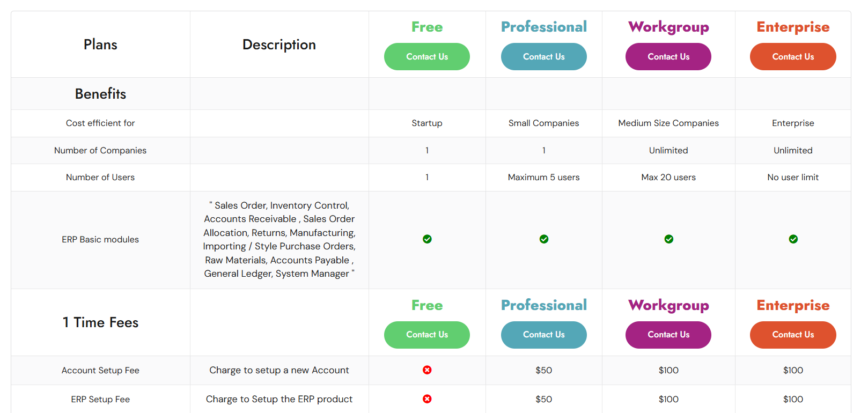Image resolution: width=868 pixels, height=413 pixels.
Task: Select the Enterprise plan heading at the top
Action: [x=793, y=27]
